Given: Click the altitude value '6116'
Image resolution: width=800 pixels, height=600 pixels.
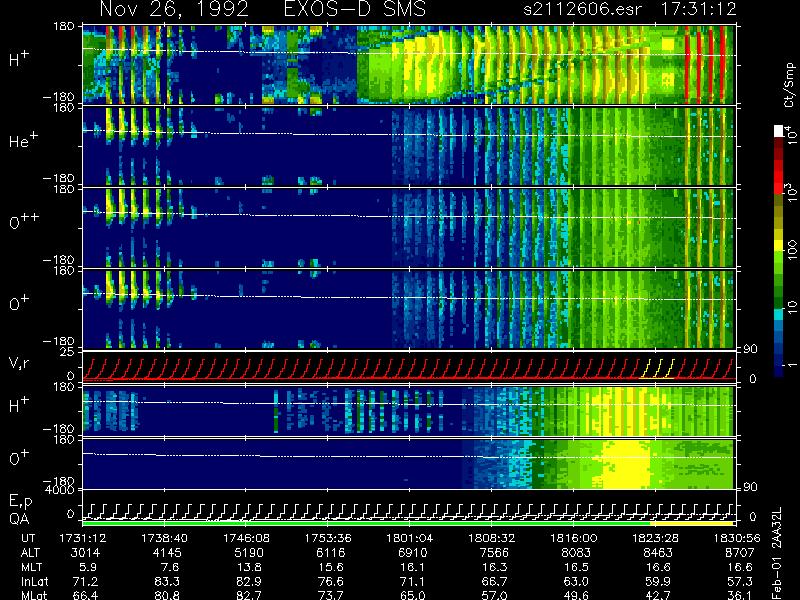Looking at the screenshot, I should click(331, 553).
